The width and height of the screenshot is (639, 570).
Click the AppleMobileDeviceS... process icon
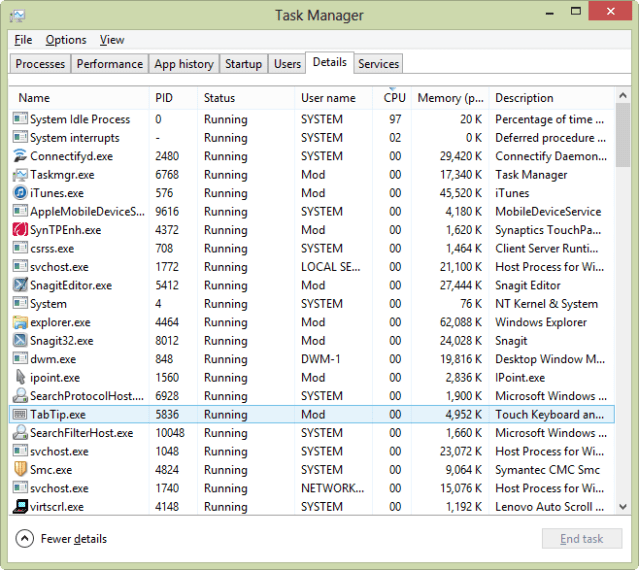tap(20, 211)
